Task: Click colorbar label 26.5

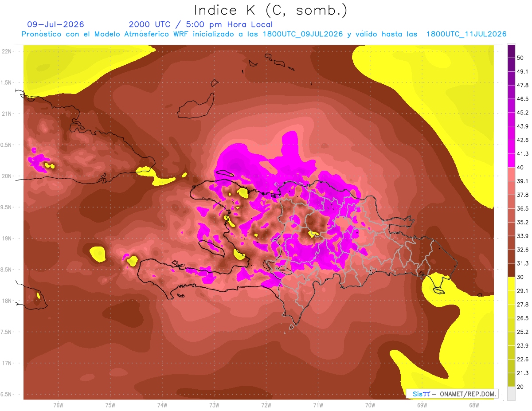Action: (523, 318)
